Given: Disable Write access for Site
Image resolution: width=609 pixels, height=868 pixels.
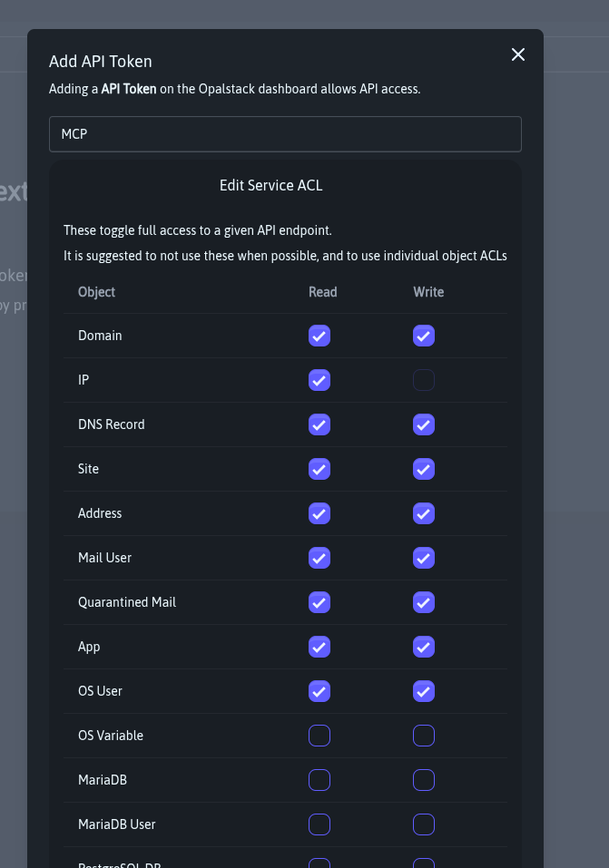Looking at the screenshot, I should click(424, 469).
